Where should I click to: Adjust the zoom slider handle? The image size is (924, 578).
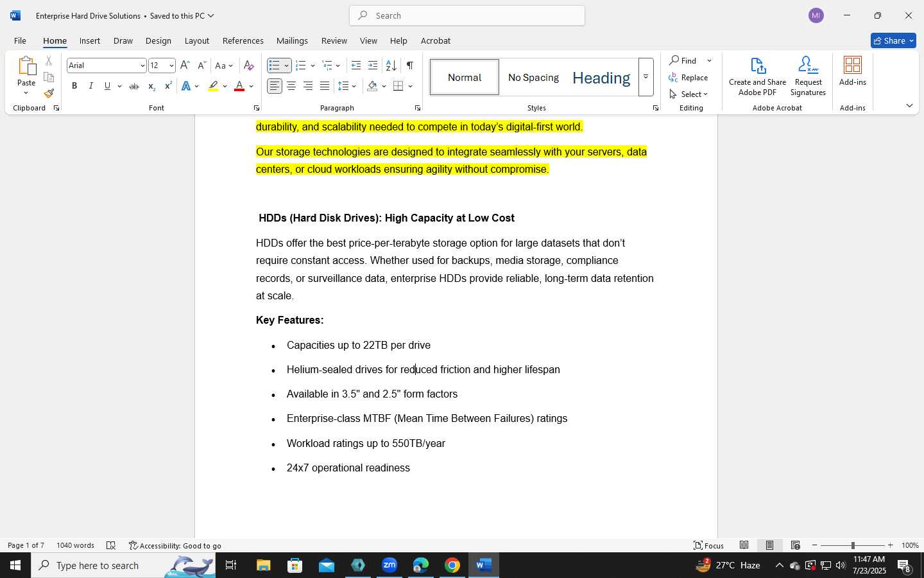(853, 545)
